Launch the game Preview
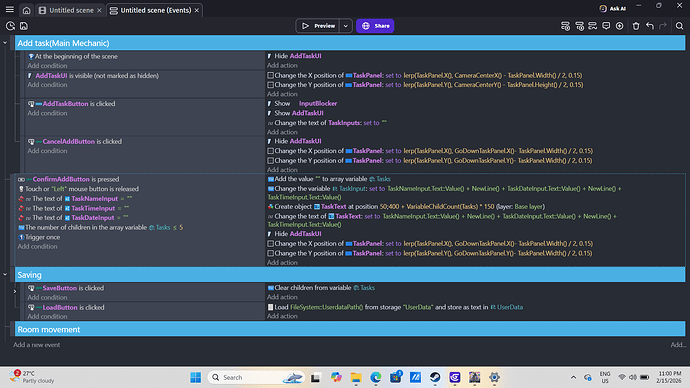Screen dimensions: 690x388 [x=318, y=26]
